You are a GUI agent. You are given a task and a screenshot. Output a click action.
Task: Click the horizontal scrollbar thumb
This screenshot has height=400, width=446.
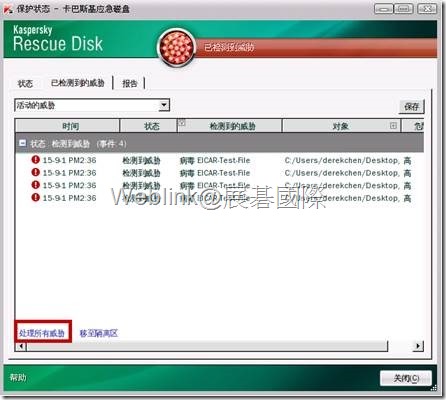207,346
